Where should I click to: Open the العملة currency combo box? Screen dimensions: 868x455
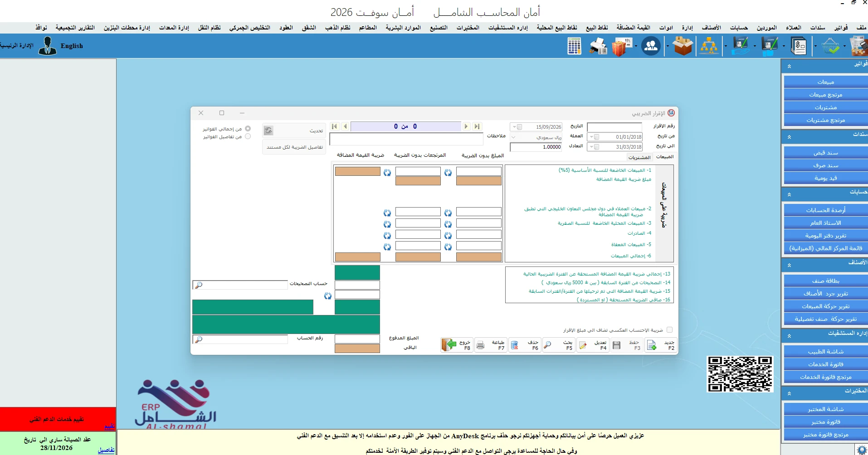pyautogui.click(x=536, y=137)
